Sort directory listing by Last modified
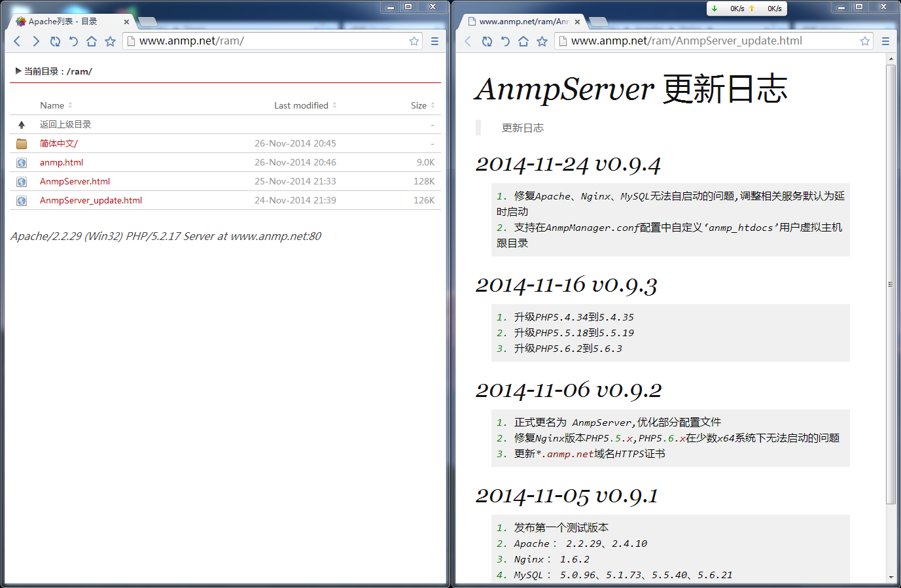Image resolution: width=901 pixels, height=588 pixels. [301, 105]
